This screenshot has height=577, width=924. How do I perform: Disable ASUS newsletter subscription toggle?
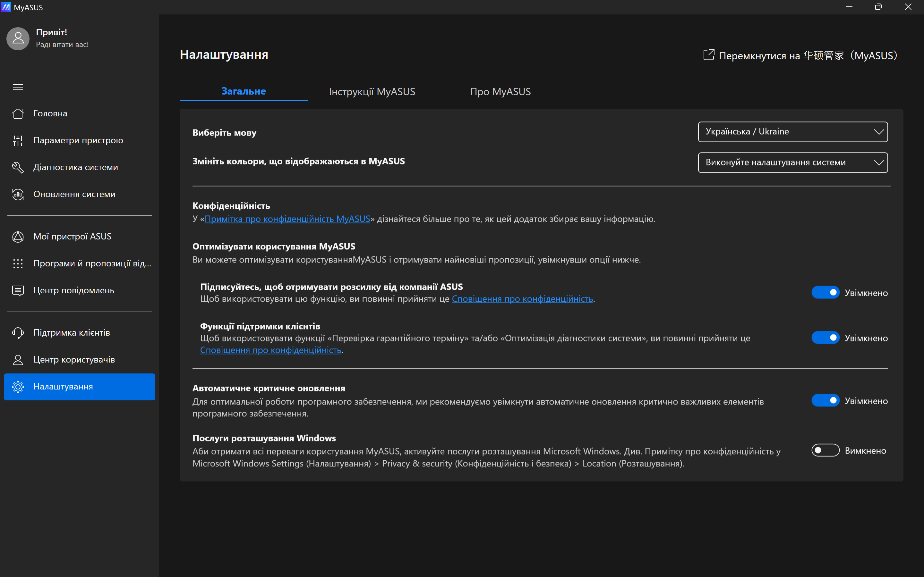(x=825, y=293)
